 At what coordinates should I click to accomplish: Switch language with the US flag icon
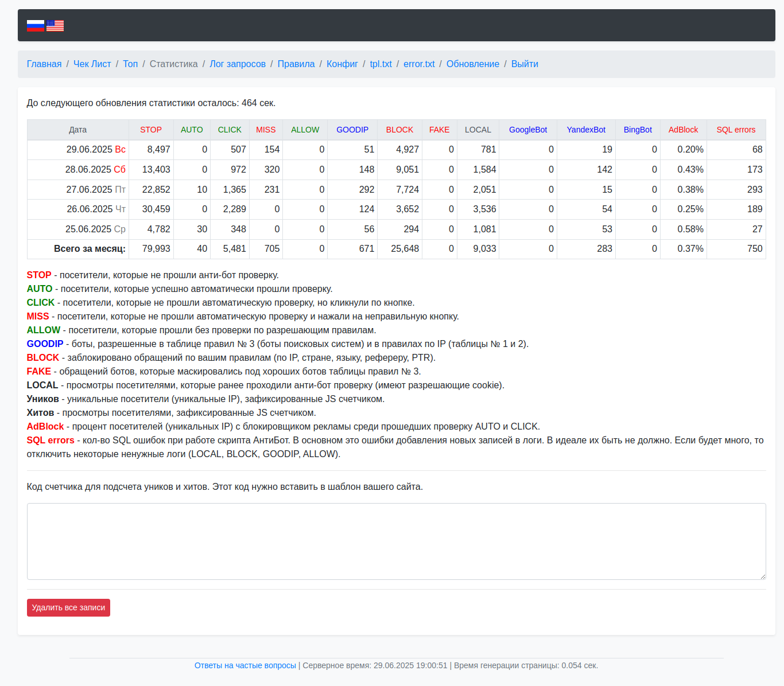pos(55,26)
